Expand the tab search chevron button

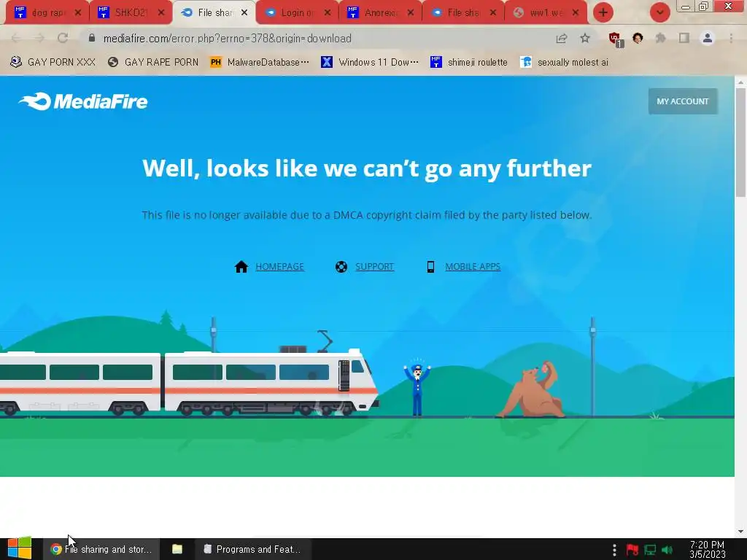659,12
